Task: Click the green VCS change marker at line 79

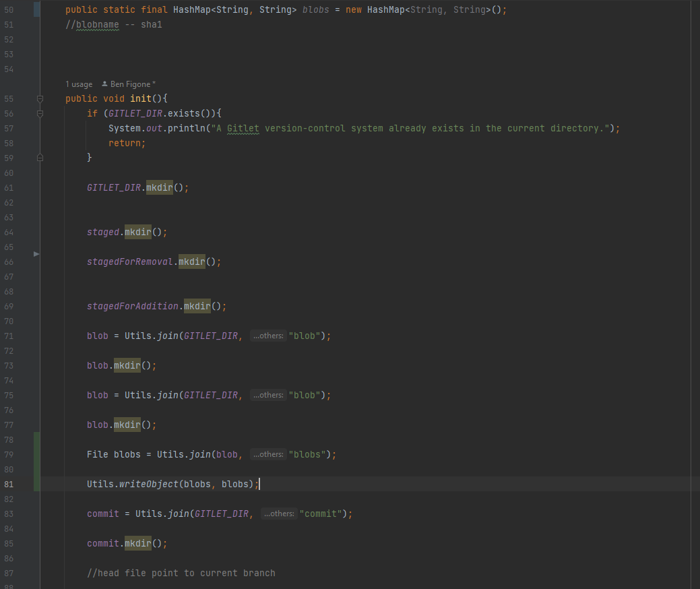Action: 36,454
